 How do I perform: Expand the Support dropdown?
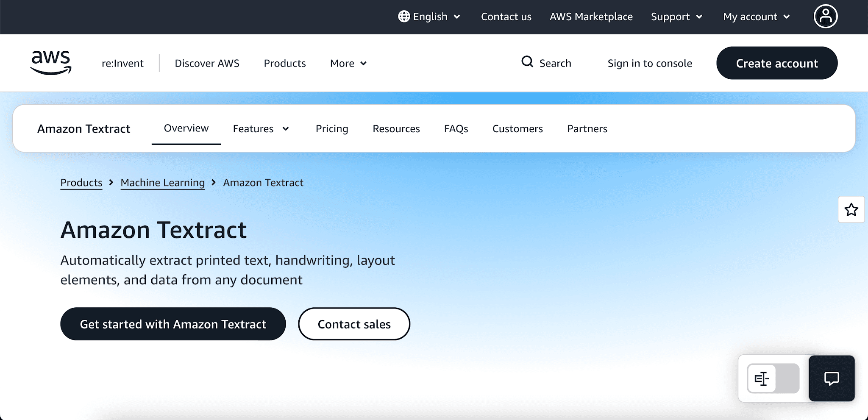pos(677,17)
